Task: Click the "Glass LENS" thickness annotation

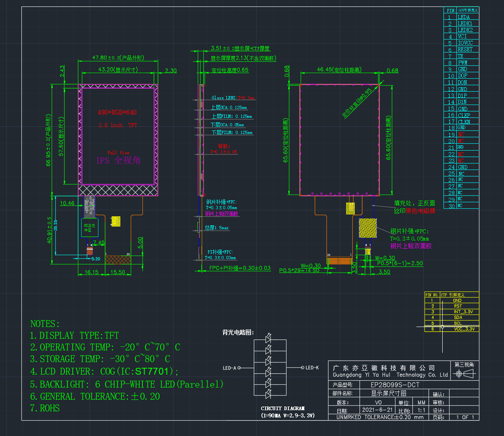Action: [x=233, y=98]
